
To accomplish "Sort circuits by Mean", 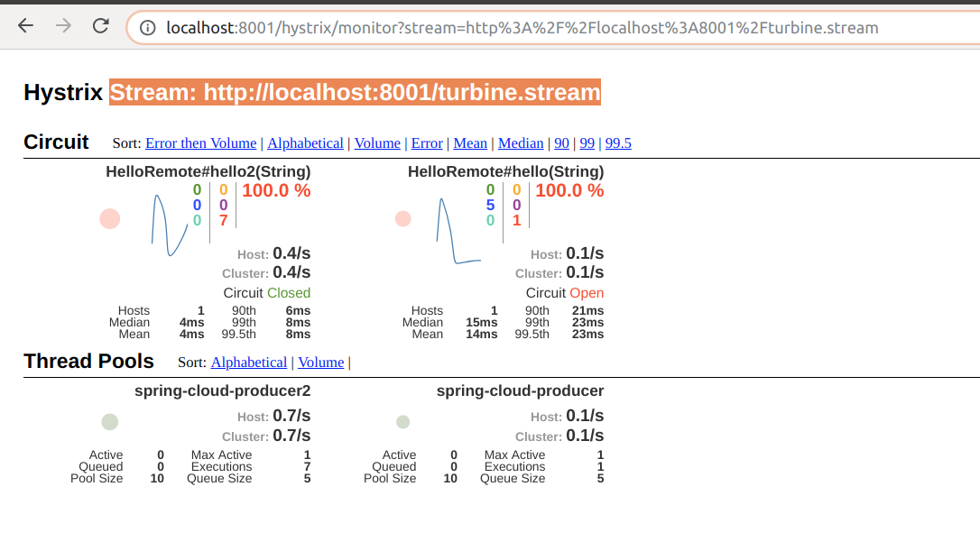I will (x=470, y=143).
